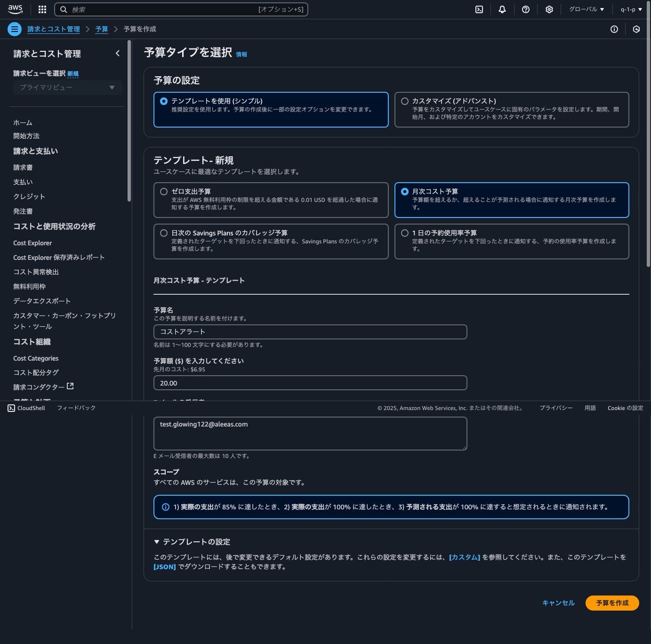Click the キャンセル button
The width and height of the screenshot is (651, 644).
(x=558, y=603)
